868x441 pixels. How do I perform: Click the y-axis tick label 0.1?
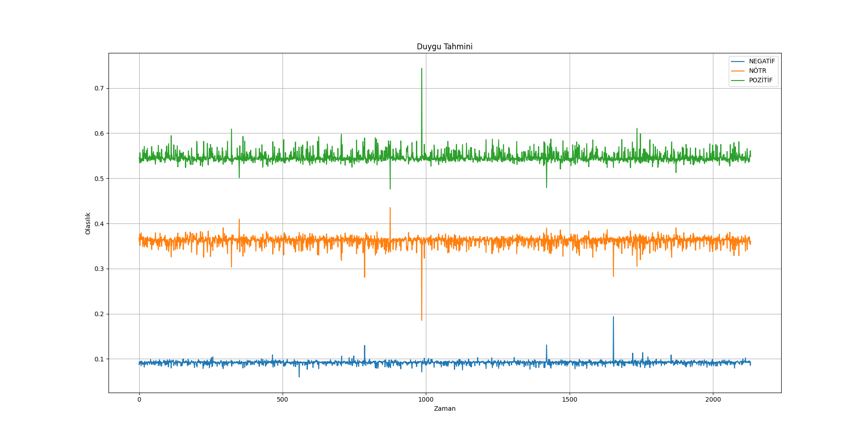(x=99, y=359)
